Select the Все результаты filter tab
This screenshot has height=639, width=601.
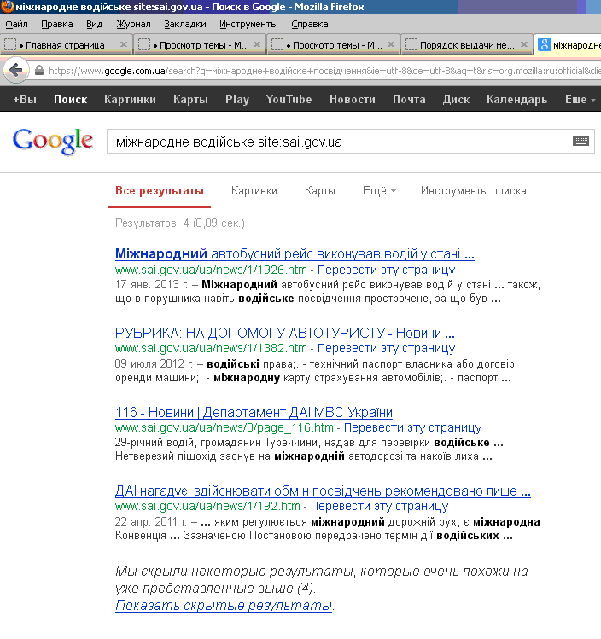pyautogui.click(x=159, y=191)
